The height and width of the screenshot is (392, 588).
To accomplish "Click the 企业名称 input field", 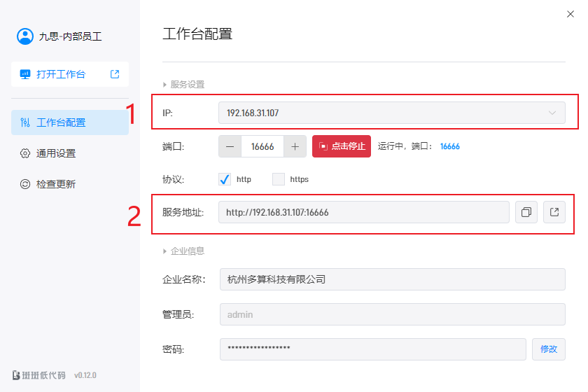I will (x=392, y=279).
